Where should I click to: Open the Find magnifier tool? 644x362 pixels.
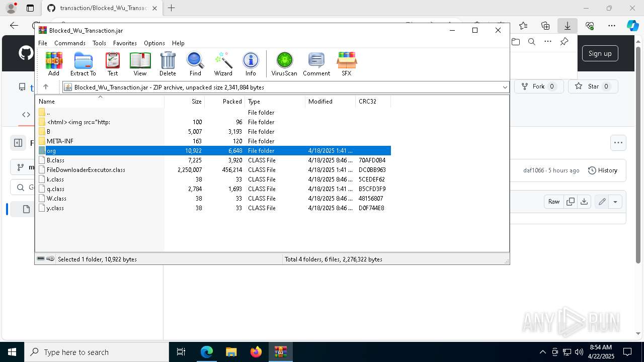pos(195,64)
